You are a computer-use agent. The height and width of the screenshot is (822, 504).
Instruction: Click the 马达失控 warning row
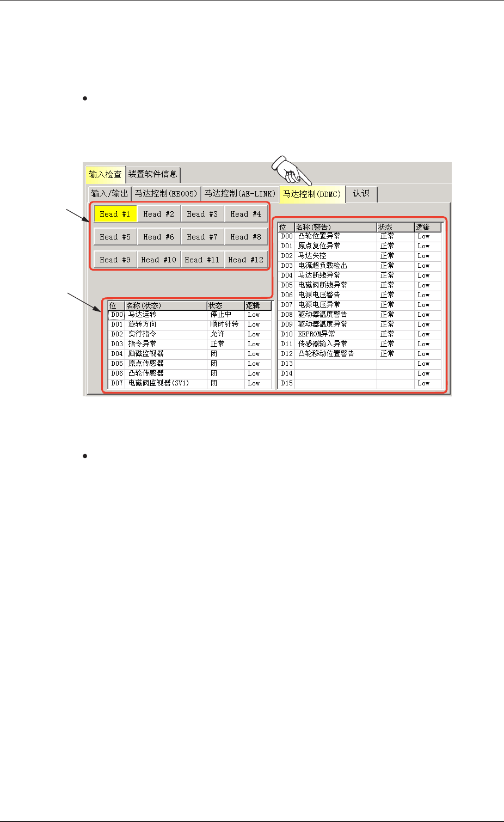pyautogui.click(x=359, y=256)
